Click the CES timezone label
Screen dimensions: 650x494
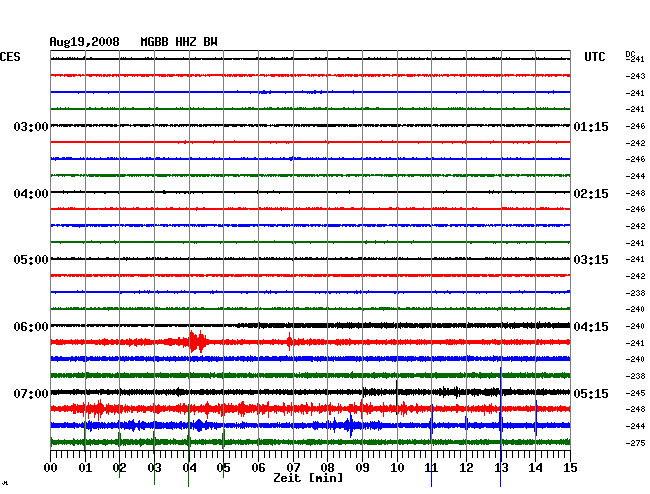pos(10,57)
